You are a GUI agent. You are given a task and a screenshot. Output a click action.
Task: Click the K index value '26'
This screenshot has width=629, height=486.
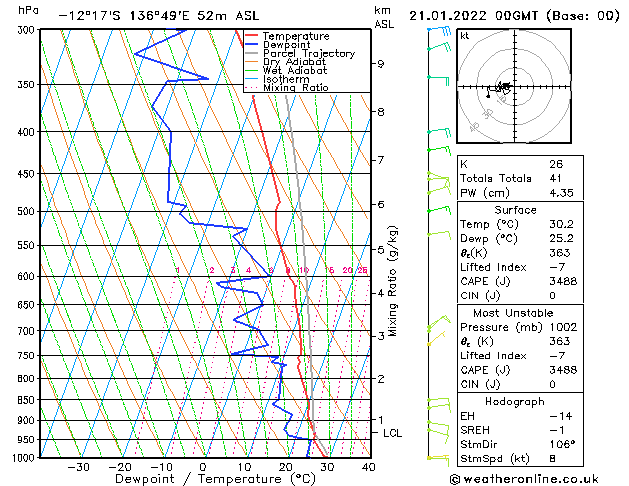coord(556,164)
